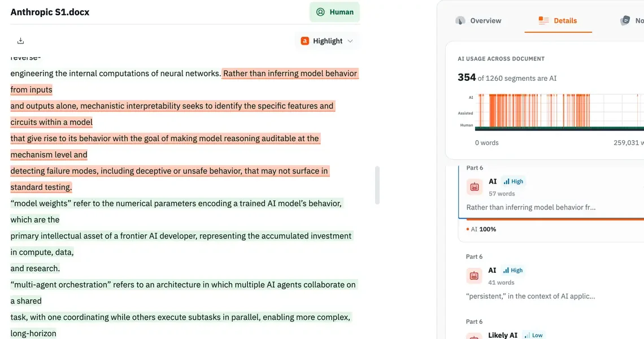Click the person icon in Human badge
644x339 pixels.
320,12
